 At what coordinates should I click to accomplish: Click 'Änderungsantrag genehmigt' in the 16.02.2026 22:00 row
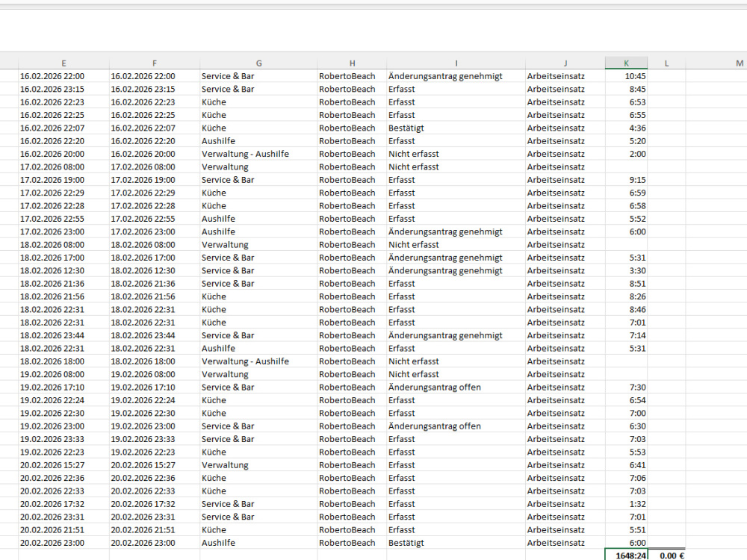[445, 76]
